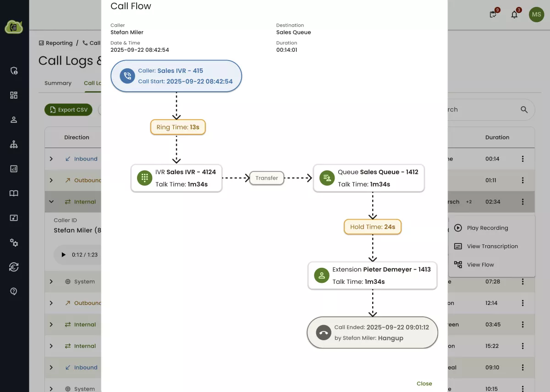This screenshot has width=550, height=392.
Task: Click the Sales Queue destination value
Action: pos(293,33)
